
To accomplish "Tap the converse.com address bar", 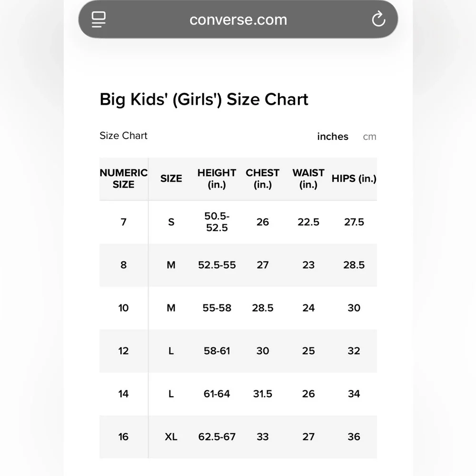I will 238,19.
